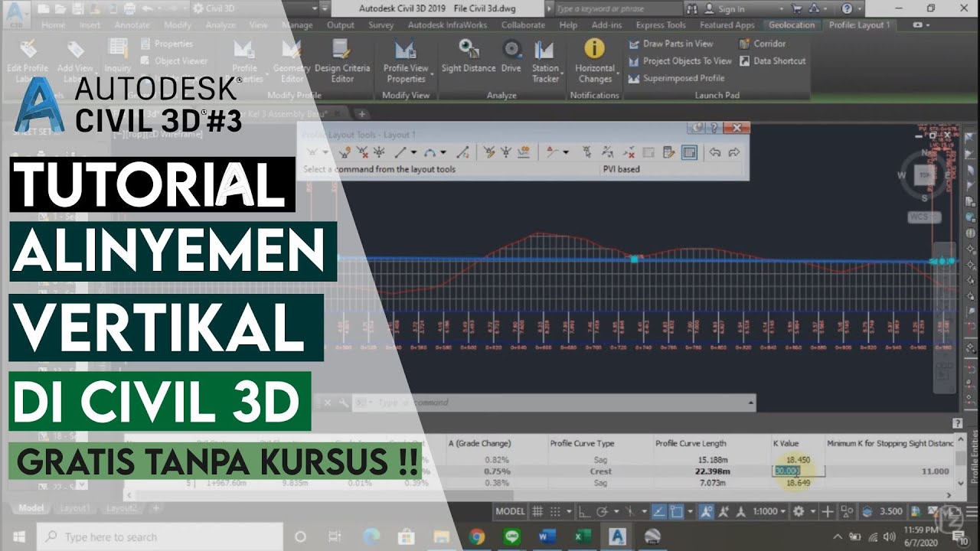
Task: Click the MODEL space status button
Action: click(511, 511)
